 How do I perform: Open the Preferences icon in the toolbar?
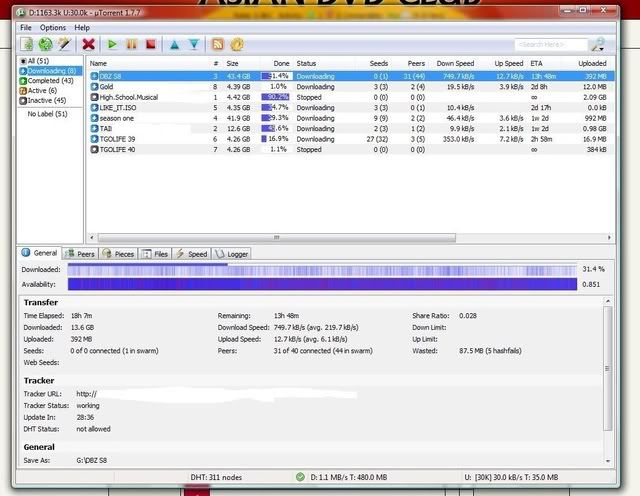pos(237,44)
